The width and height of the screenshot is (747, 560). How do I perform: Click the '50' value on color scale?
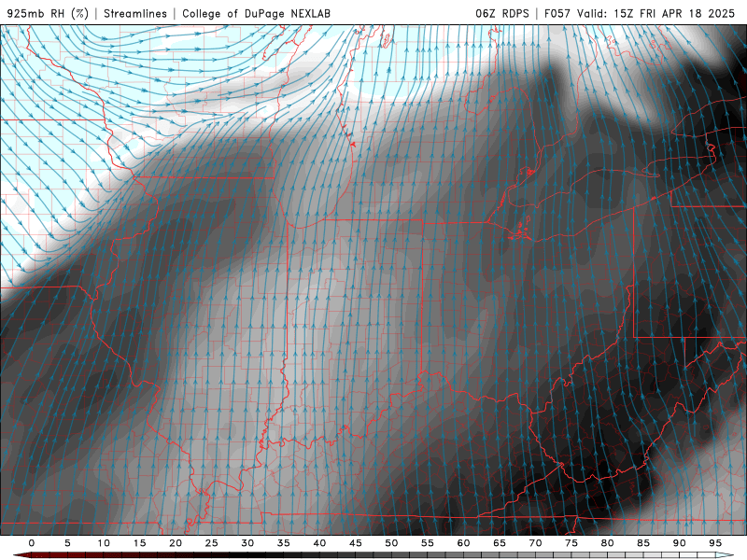tap(391, 543)
